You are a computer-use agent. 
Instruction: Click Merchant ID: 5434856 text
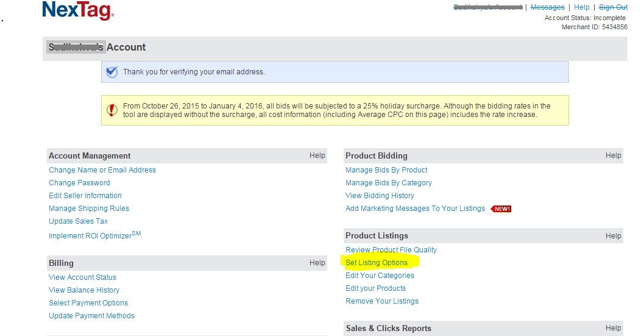594,27
